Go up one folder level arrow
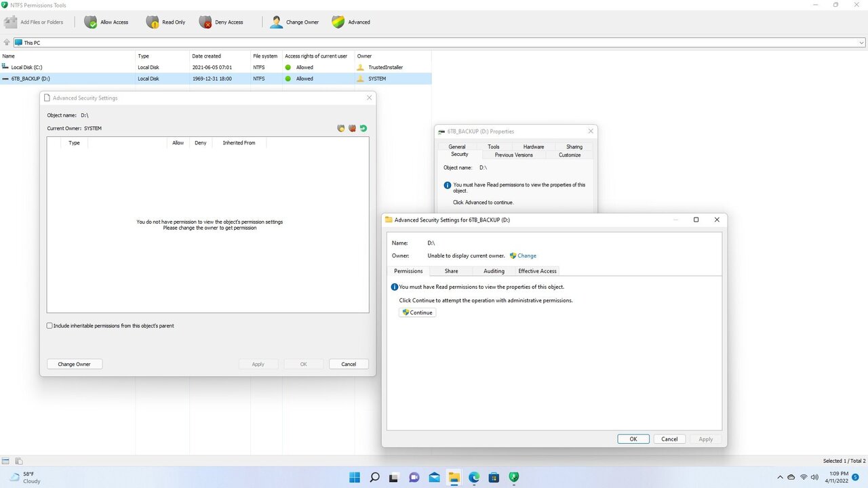The image size is (868, 488). coord(7,43)
